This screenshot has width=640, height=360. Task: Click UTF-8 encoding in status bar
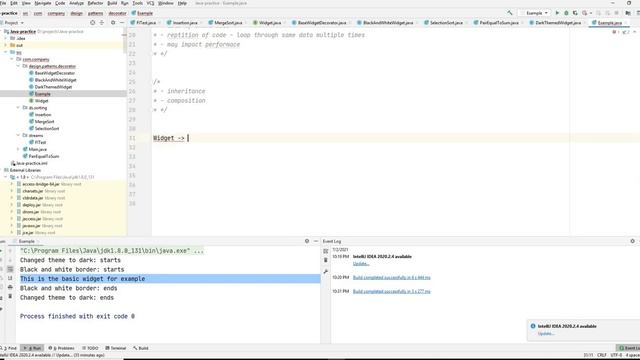[x=616, y=355]
